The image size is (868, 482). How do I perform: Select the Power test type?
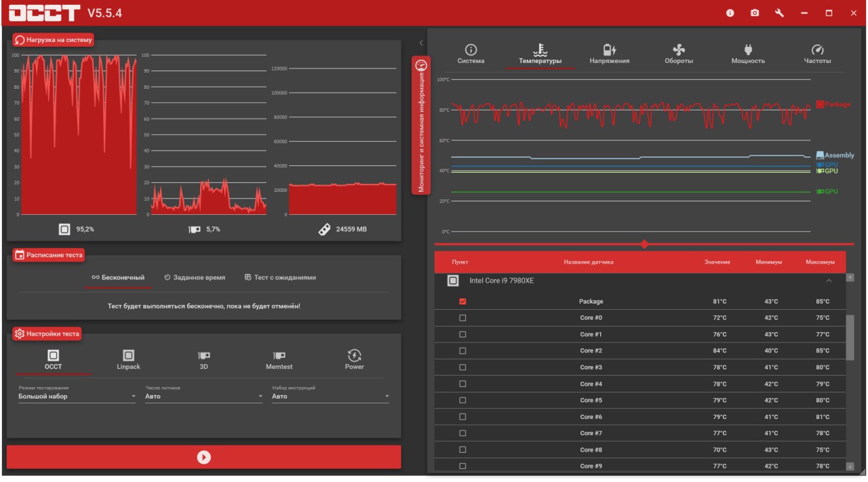[354, 360]
